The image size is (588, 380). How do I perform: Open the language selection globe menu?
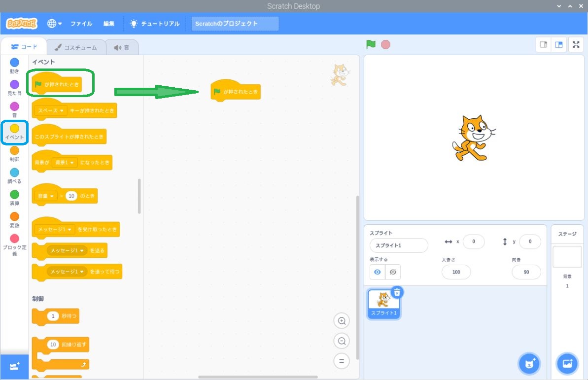[54, 23]
